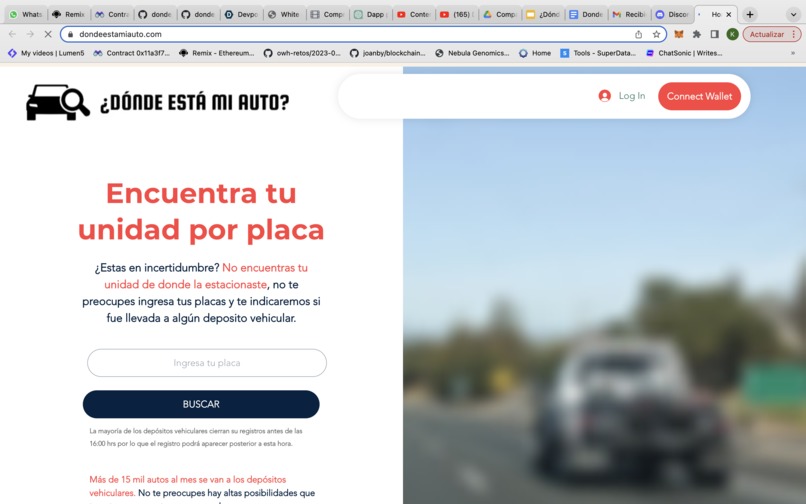The width and height of the screenshot is (806, 504).
Task: Click '¿DÓNDE ESTÁ MI AUTO?' site title
Action: pyautogui.click(x=194, y=102)
